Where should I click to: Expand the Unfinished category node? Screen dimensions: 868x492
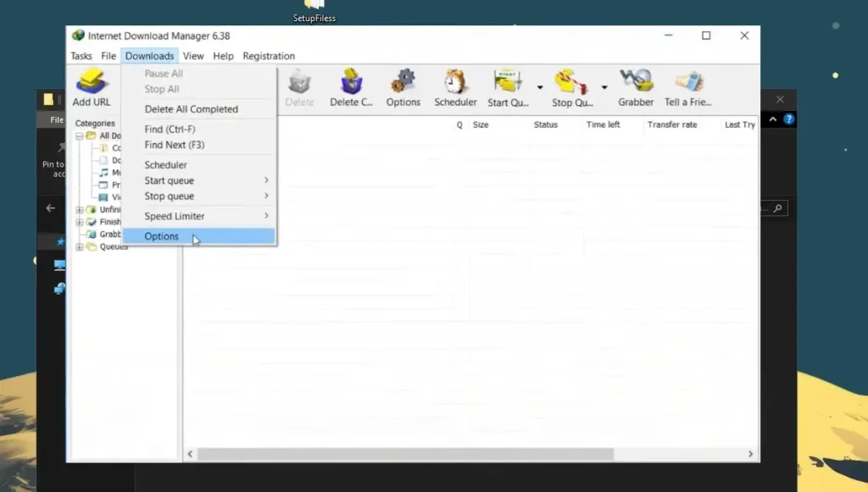(x=80, y=210)
